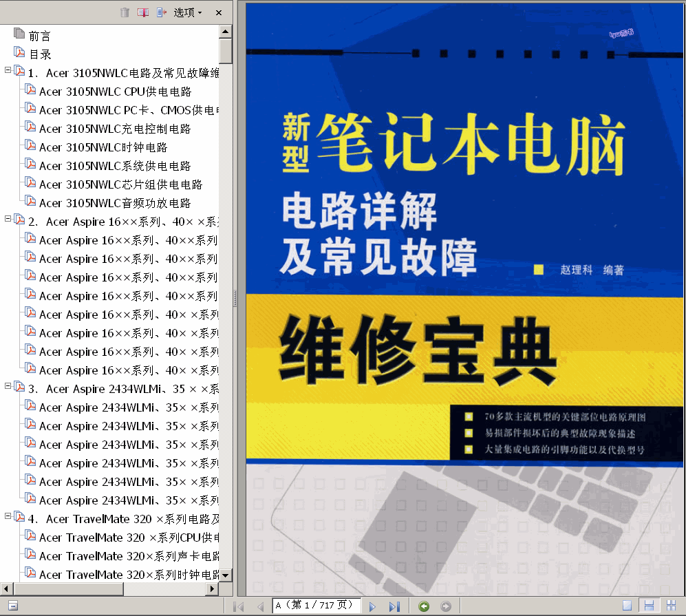The height and width of the screenshot is (616, 686).
Task: Click the expand current bookmark icon
Action: (162, 12)
